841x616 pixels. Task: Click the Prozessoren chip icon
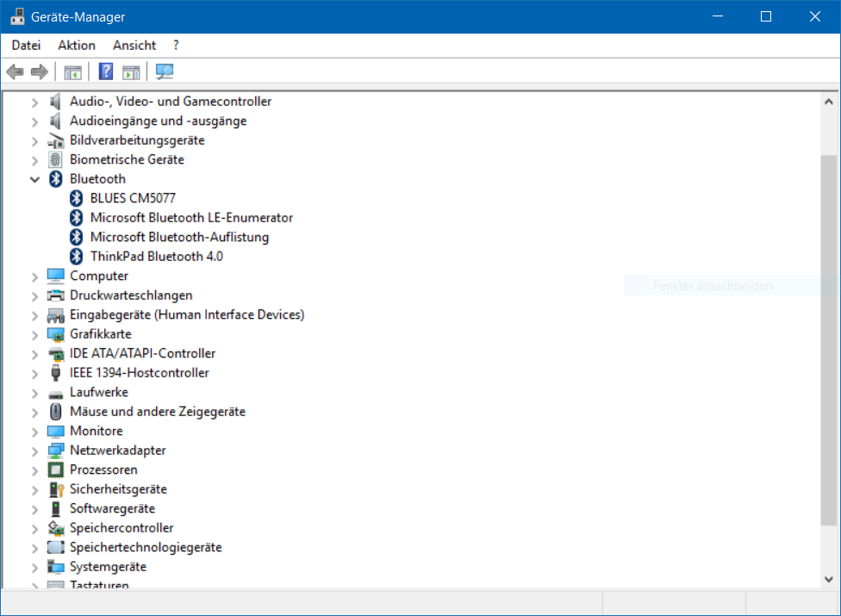tap(56, 470)
